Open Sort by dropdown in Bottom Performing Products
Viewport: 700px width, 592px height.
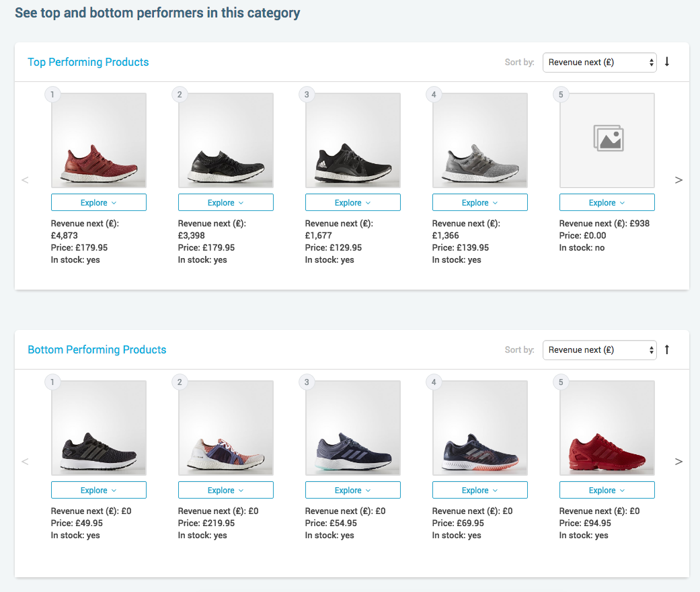point(599,350)
